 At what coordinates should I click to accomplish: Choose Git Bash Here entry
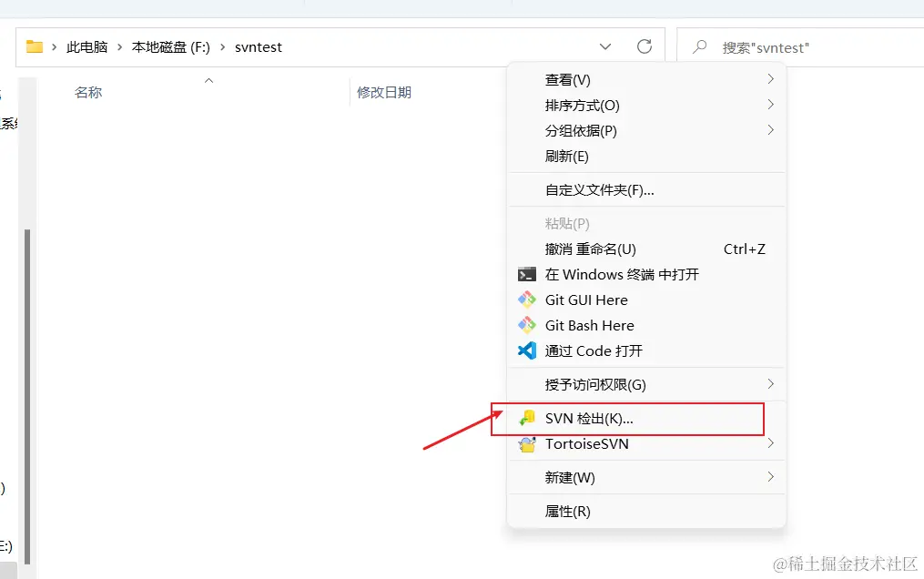(646, 325)
